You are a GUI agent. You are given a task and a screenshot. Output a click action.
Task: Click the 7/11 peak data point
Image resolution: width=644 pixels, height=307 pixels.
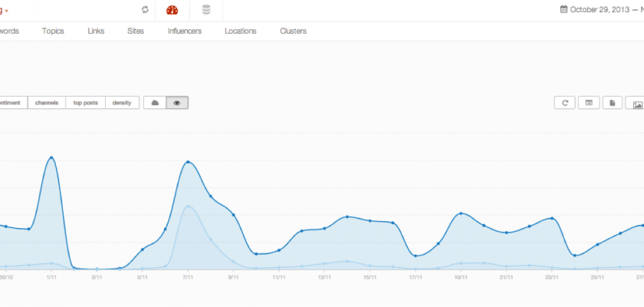pos(188,162)
